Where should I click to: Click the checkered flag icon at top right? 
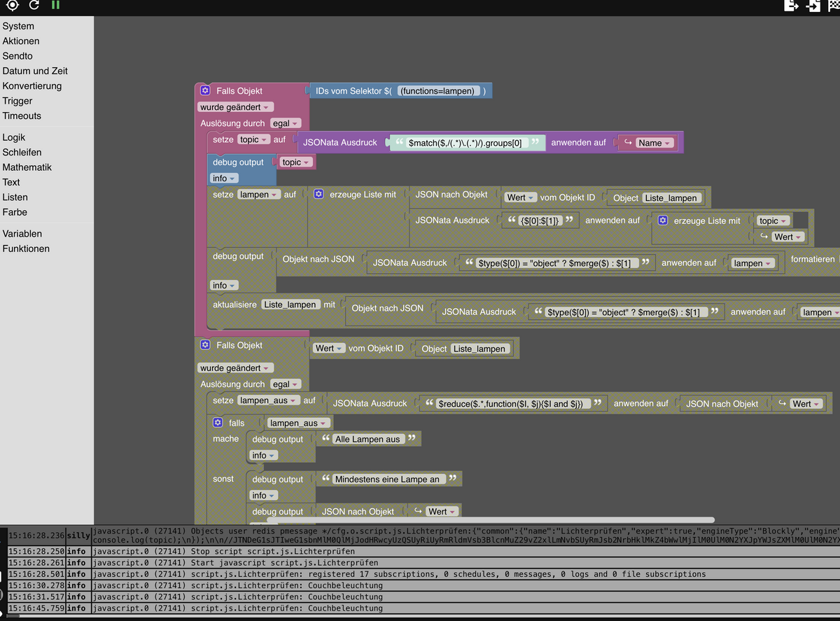pyautogui.click(x=834, y=6)
